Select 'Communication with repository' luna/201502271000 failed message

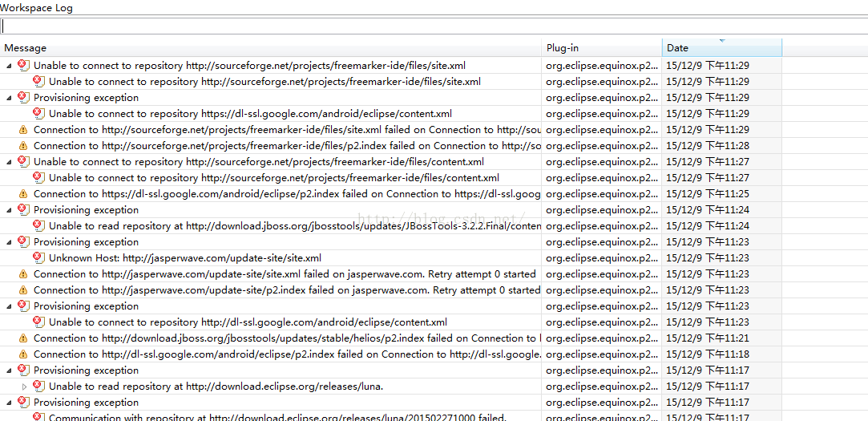[x=278, y=416]
